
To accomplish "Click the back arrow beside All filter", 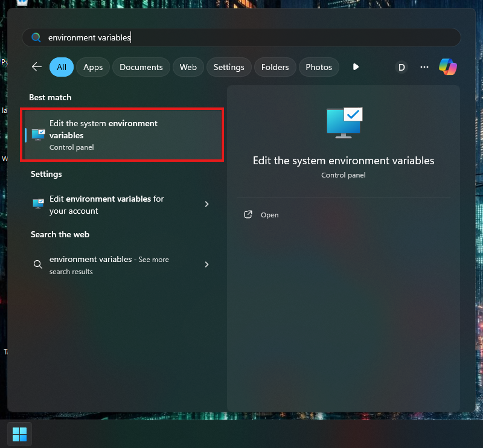I will [37, 67].
